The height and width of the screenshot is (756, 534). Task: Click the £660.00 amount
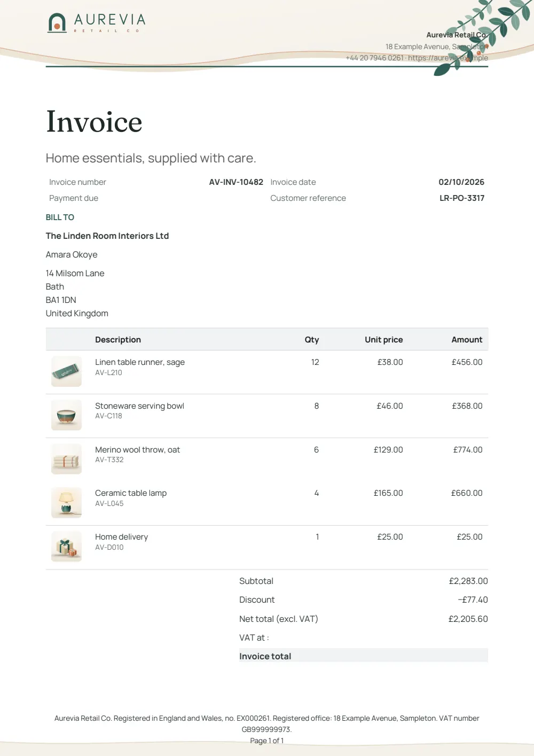[467, 493]
